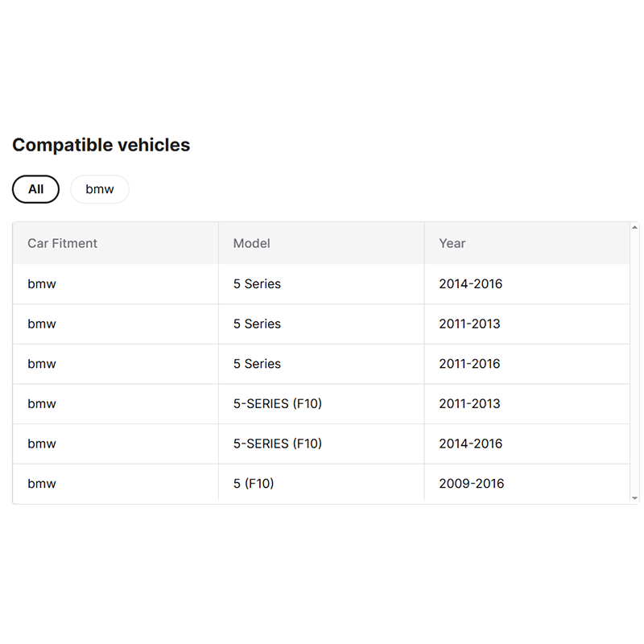This screenshot has width=644, height=644.
Task: Select the 5 (F10) model cell
Action: pos(253,484)
